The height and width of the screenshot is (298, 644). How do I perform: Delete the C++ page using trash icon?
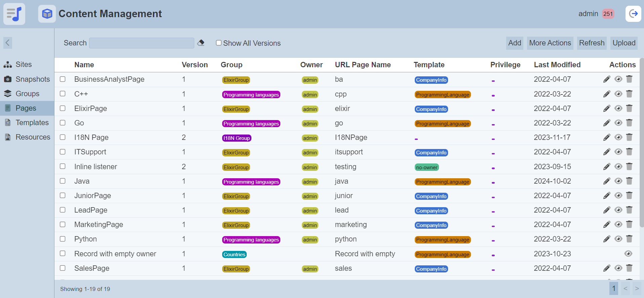coord(629,94)
